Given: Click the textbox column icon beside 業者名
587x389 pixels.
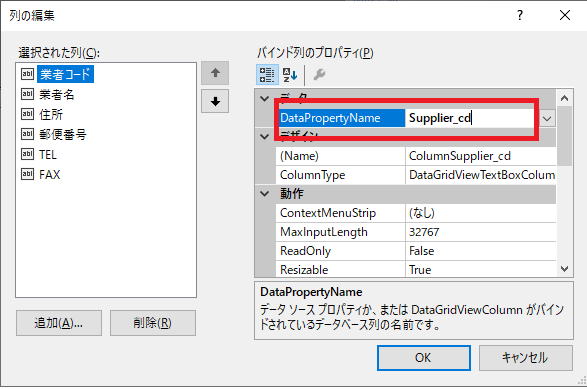Looking at the screenshot, I should pyautogui.click(x=27, y=94).
